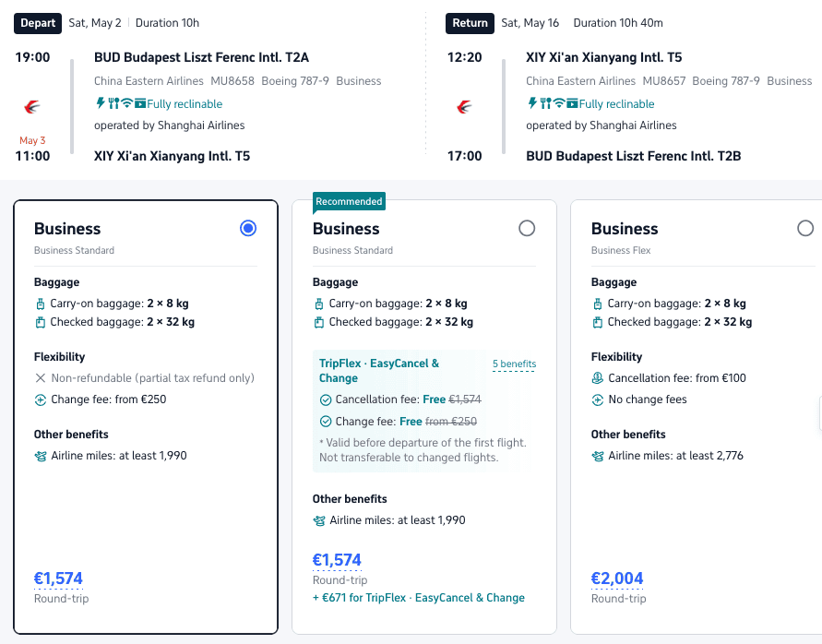Click the entertainment screen icon on return flight

(x=572, y=103)
